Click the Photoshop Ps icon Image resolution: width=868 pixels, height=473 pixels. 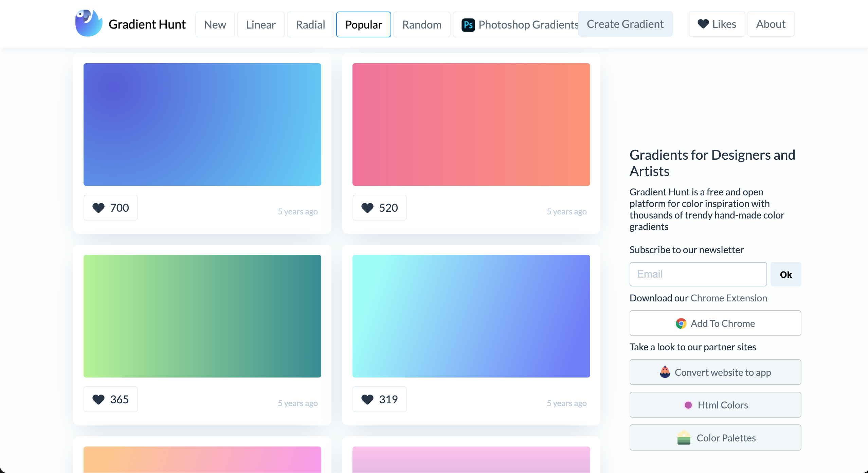point(468,25)
